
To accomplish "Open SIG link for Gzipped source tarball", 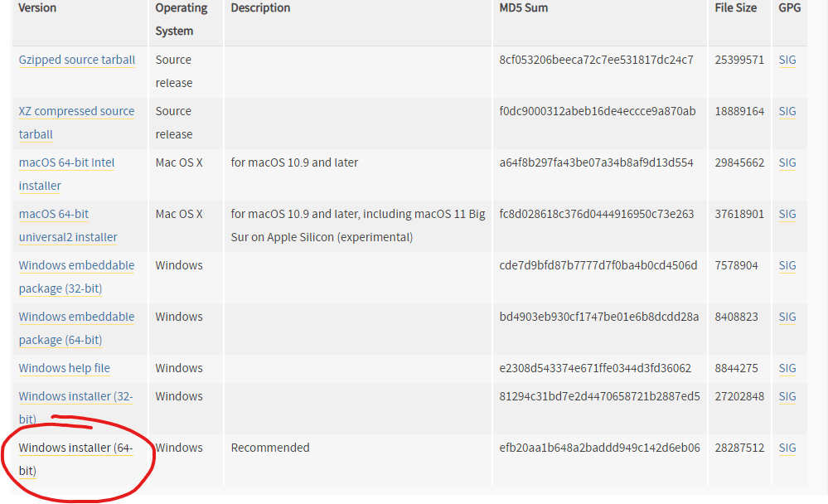I will (787, 61).
